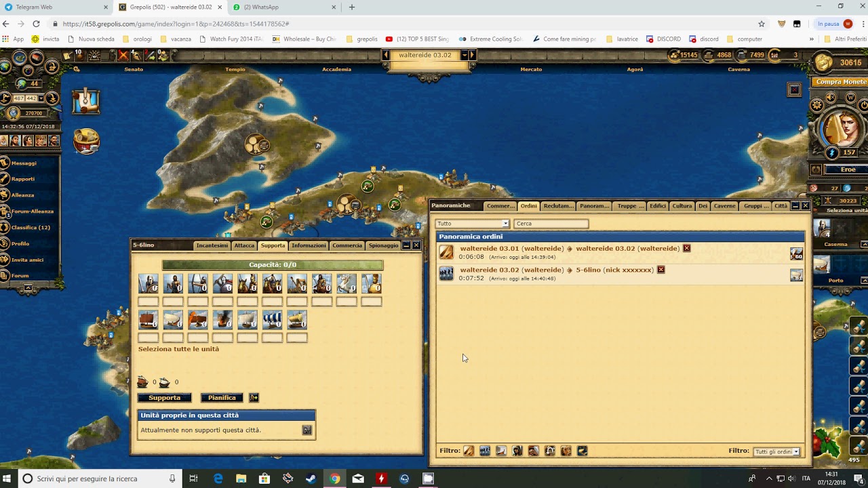The height and width of the screenshot is (488, 868).
Task: Select the catapult unit icon
Action: click(x=297, y=283)
